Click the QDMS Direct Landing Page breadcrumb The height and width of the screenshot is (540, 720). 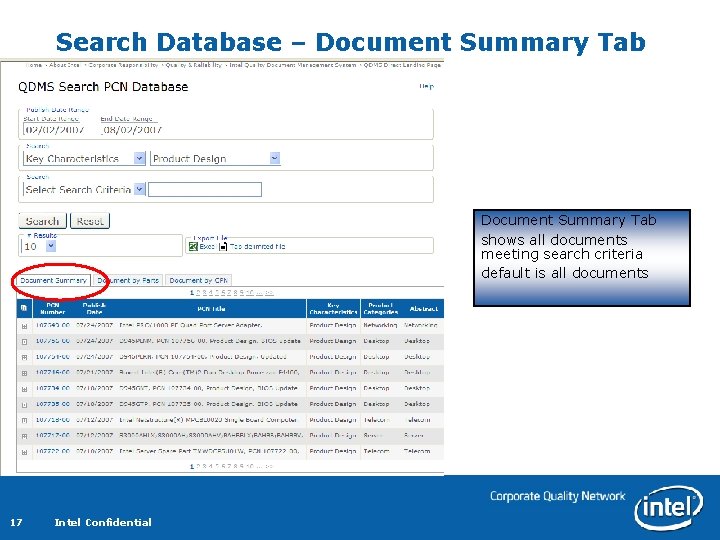(402, 65)
